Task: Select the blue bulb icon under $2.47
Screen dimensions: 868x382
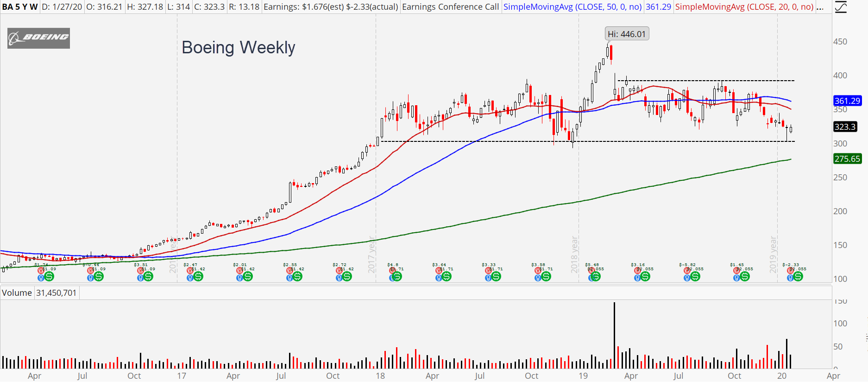Action: (x=190, y=278)
